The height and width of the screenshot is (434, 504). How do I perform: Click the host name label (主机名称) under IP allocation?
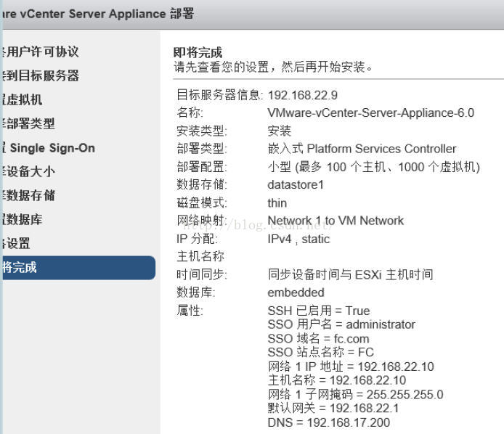click(200, 256)
